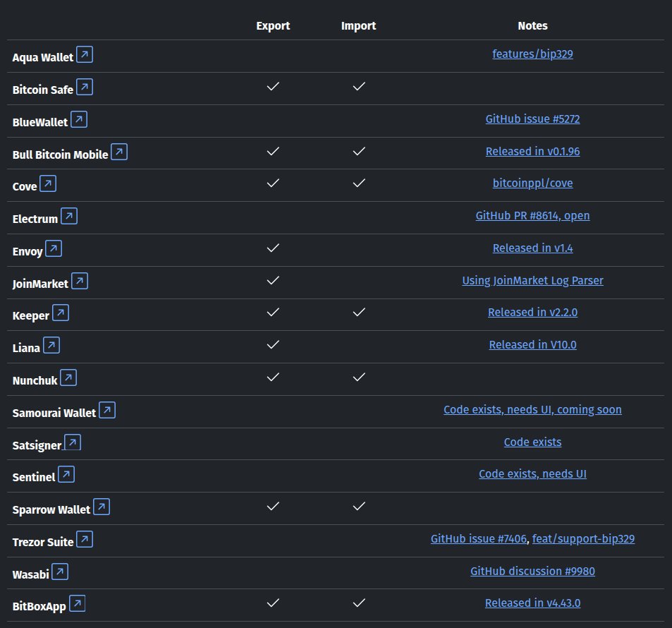Open Bull Bitcoin Mobile external link icon
Viewport: 672px width, 628px height.
click(119, 152)
